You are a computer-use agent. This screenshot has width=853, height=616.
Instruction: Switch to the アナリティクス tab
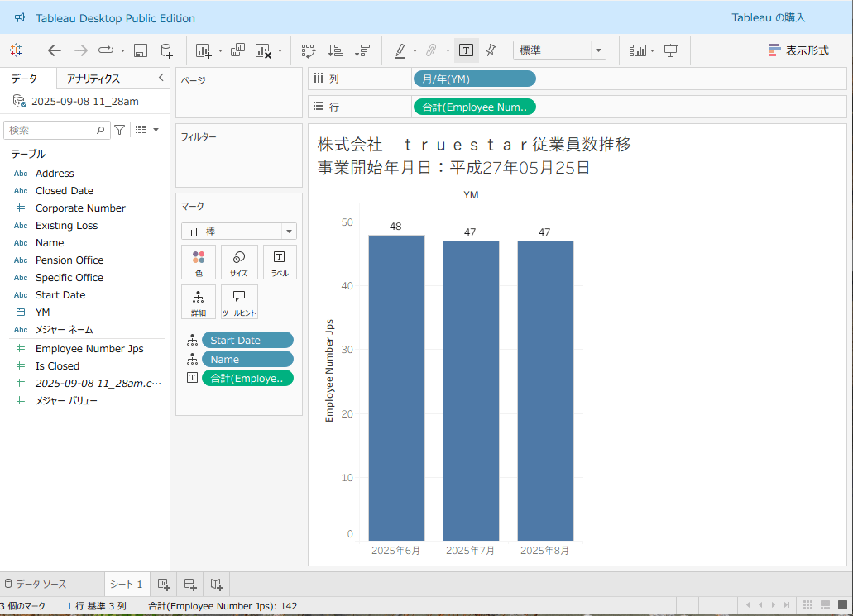point(93,79)
